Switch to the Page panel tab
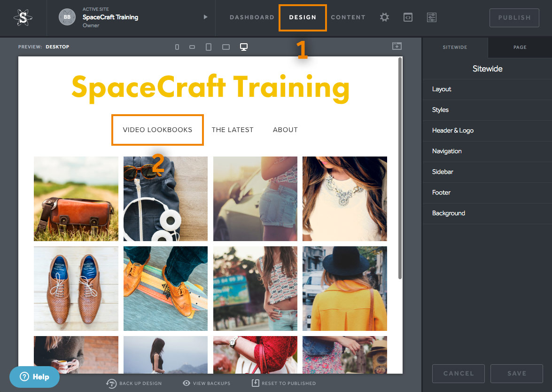The height and width of the screenshot is (392, 552). tap(520, 47)
